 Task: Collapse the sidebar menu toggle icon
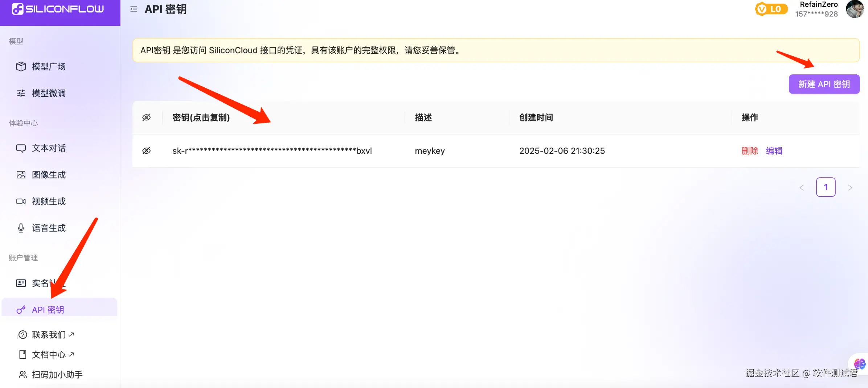134,9
